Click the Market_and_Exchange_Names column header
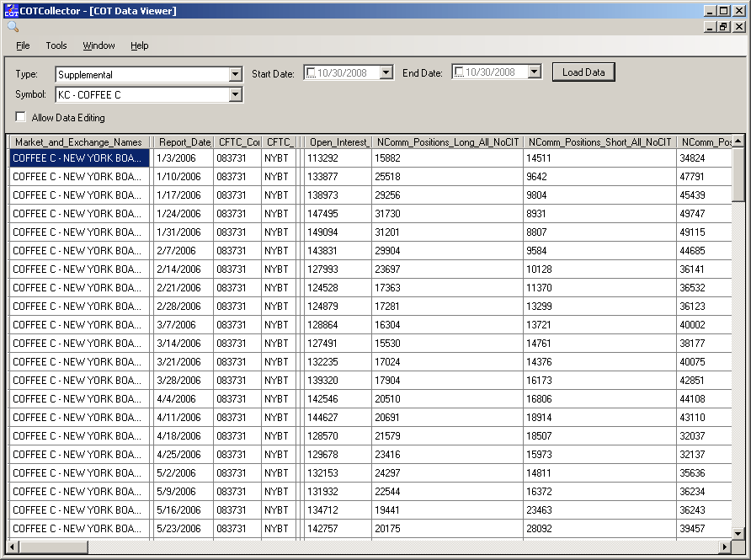 (79, 141)
